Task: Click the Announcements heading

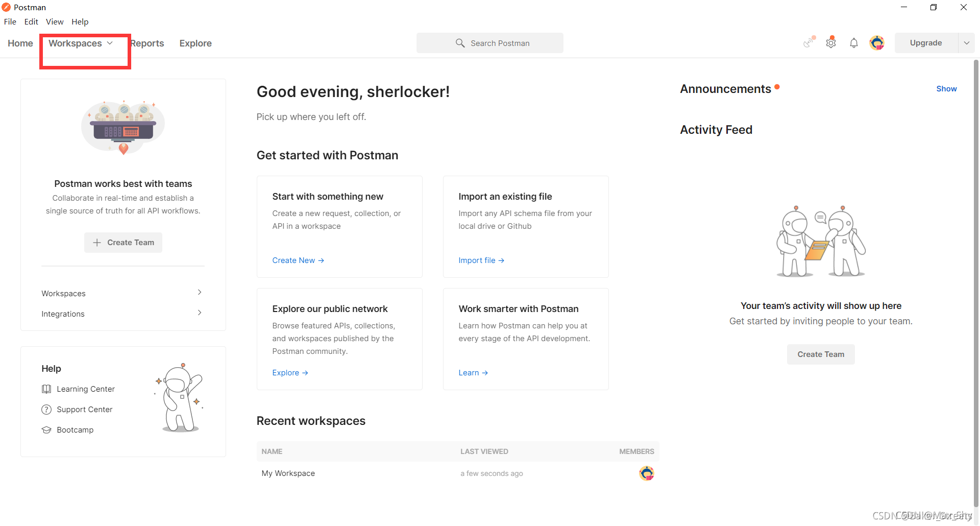Action: pos(725,89)
